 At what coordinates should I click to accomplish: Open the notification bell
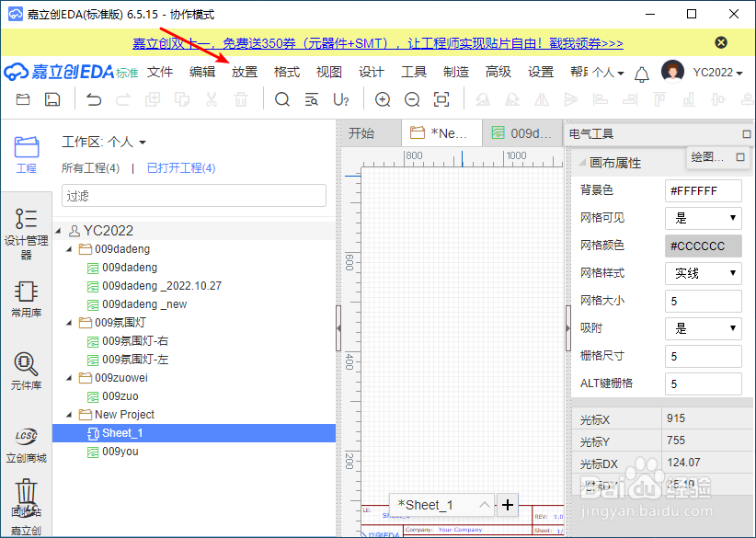pos(642,74)
